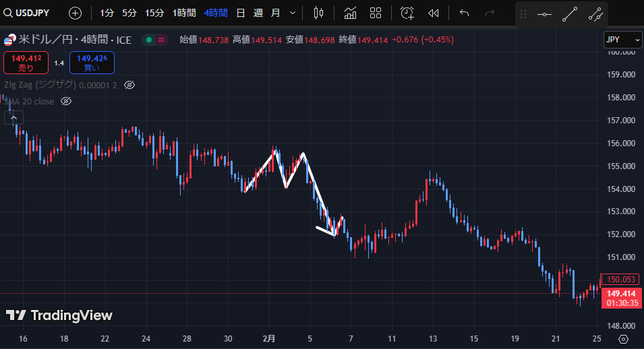Click the 米ドル/円 symbol title

click(x=75, y=40)
